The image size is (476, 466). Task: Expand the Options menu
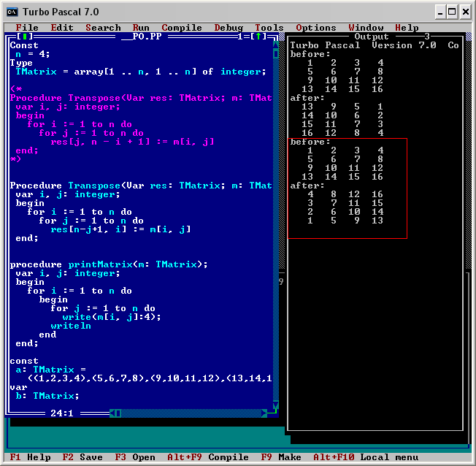316,28
